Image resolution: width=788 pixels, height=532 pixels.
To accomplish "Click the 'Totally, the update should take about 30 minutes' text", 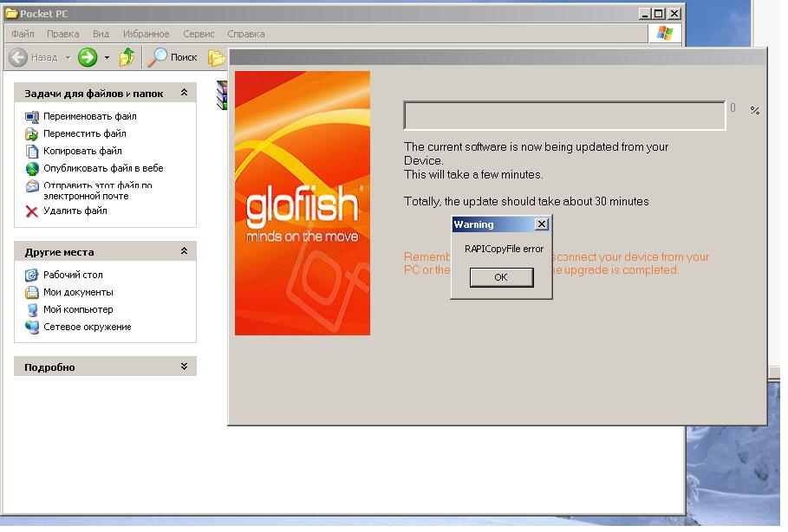I will tap(526, 201).
